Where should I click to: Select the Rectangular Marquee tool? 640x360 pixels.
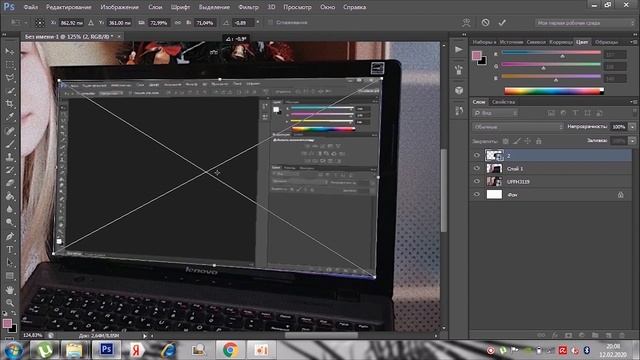[10, 64]
